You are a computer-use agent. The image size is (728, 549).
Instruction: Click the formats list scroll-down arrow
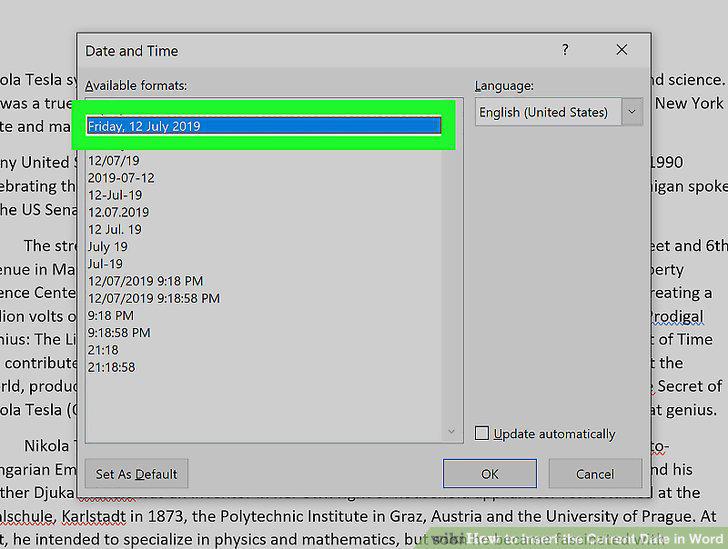451,431
